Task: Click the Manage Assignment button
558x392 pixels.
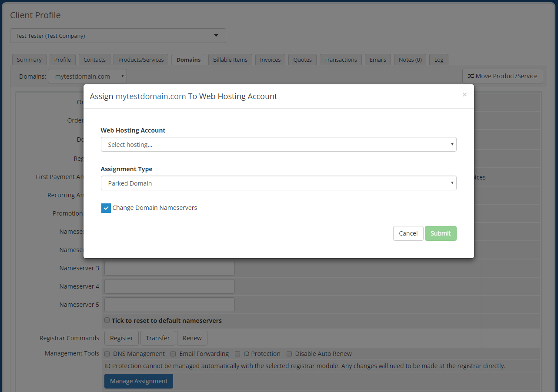Action: pos(138,381)
